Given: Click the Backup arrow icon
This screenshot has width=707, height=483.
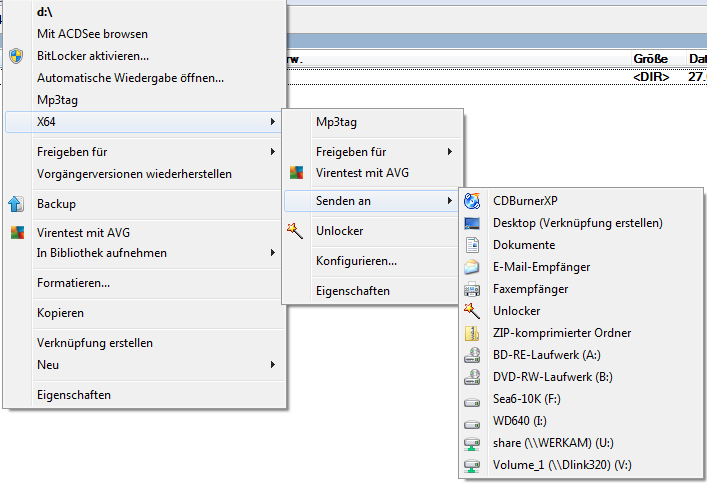Looking at the screenshot, I should tap(16, 204).
